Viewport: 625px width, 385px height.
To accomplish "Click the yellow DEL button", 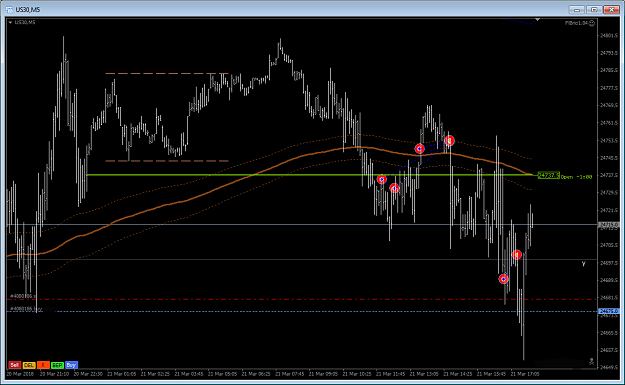I will 29,365.
